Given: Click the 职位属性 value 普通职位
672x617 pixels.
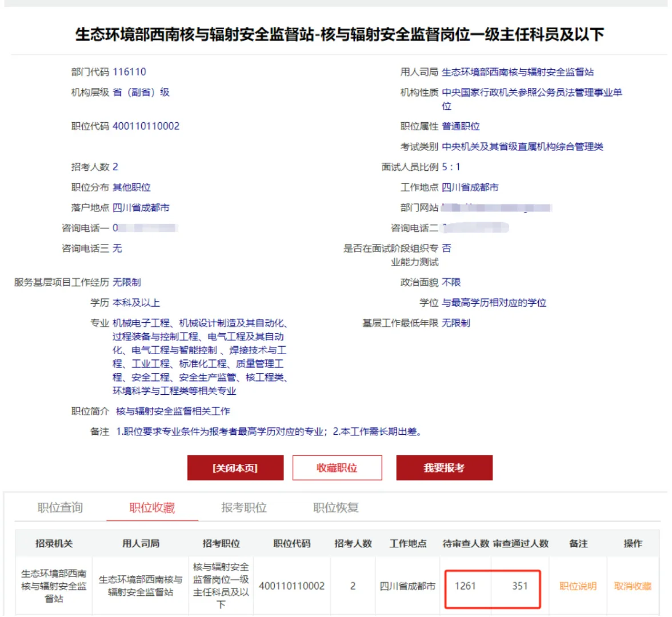Looking at the screenshot, I should pyautogui.click(x=461, y=126).
